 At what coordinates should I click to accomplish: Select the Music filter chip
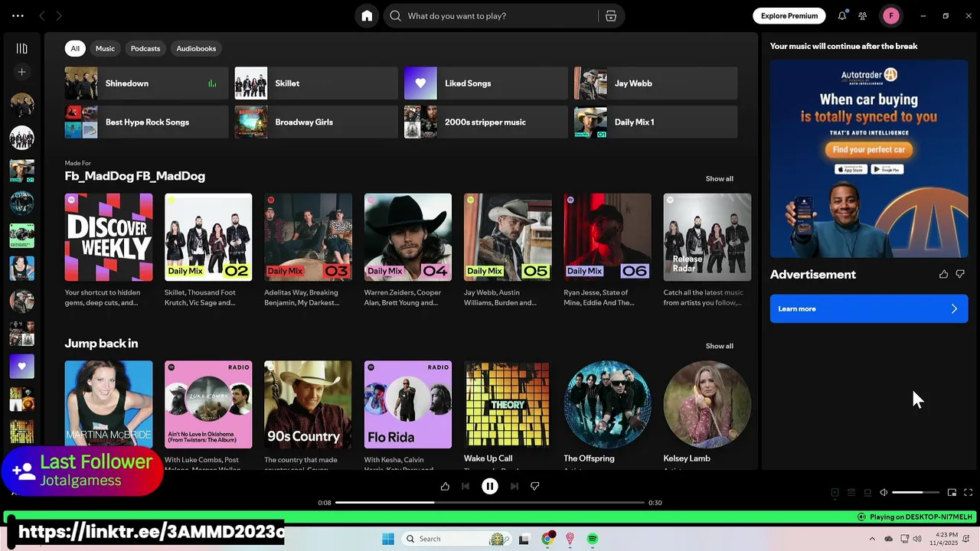coord(105,48)
